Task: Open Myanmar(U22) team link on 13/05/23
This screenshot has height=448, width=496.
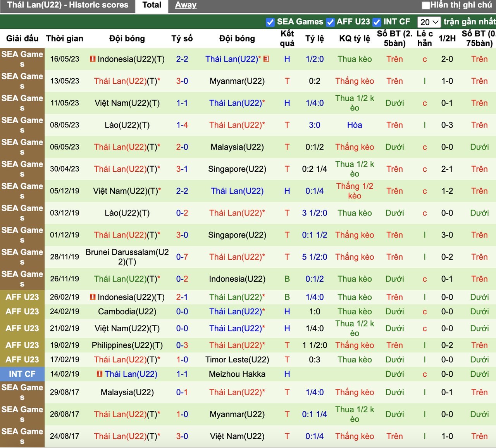Action: [237, 81]
